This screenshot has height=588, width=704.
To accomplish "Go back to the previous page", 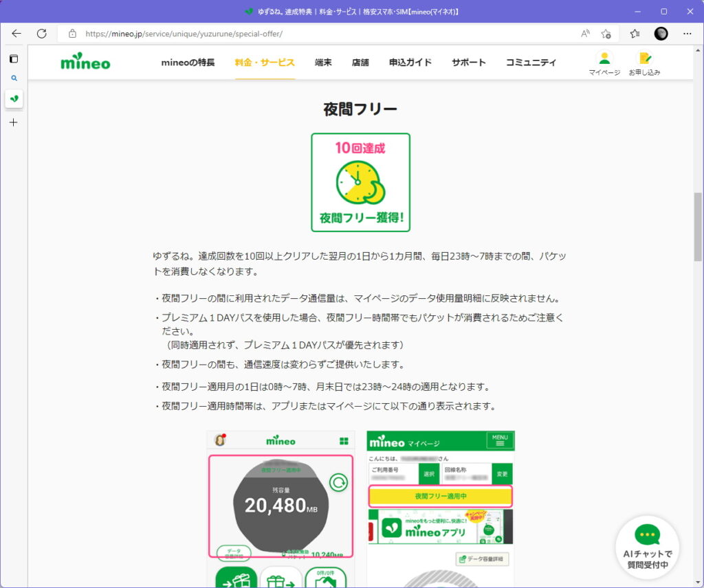I will tap(16, 34).
